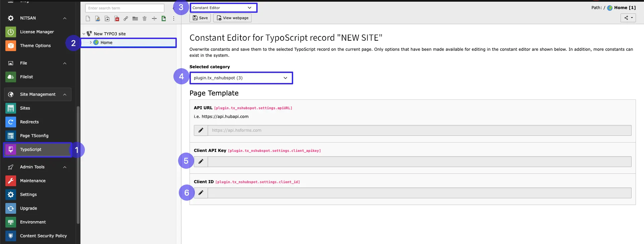The image size is (644, 244).
Task: Click the menu separator page icon
Action: [154, 19]
